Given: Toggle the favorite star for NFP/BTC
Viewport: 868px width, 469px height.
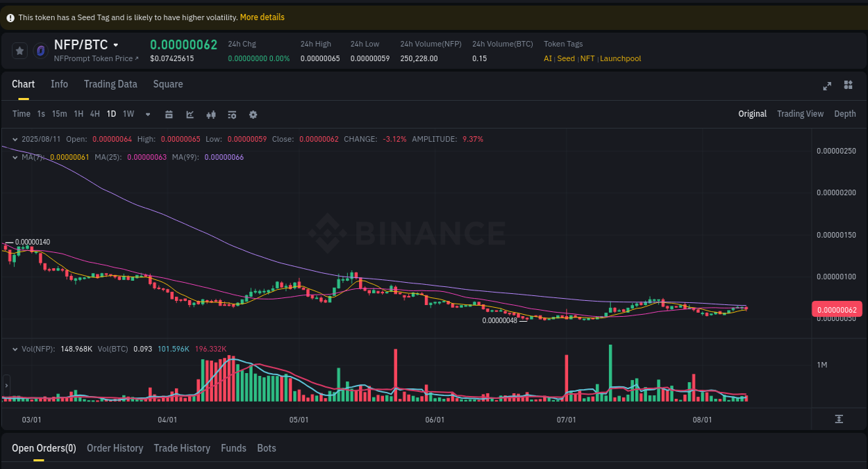Looking at the screenshot, I should [19, 50].
